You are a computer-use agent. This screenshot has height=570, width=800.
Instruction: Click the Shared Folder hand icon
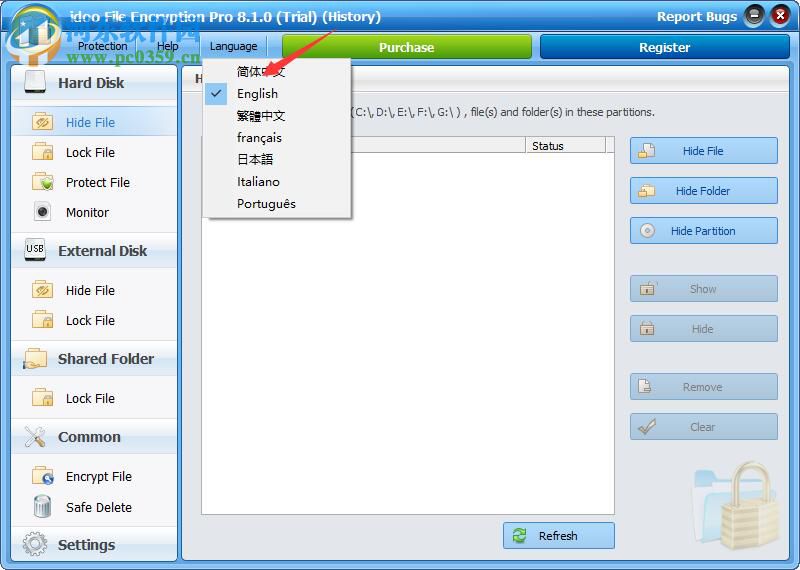(x=35, y=358)
